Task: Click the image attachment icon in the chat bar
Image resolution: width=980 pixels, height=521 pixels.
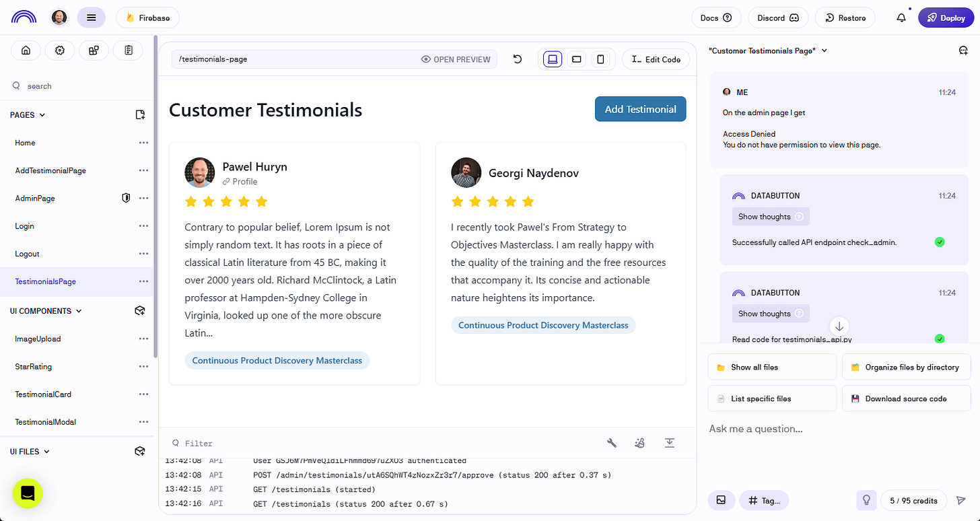Action: 721,500
